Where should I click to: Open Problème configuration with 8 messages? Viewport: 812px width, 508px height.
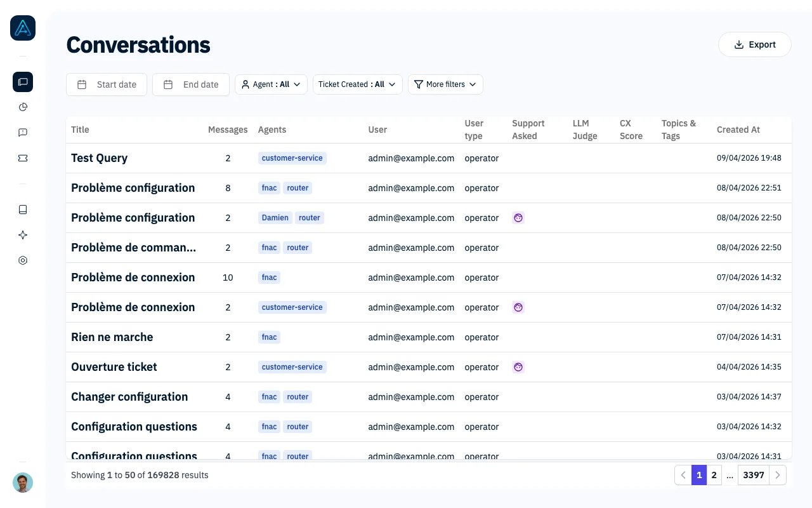[133, 188]
